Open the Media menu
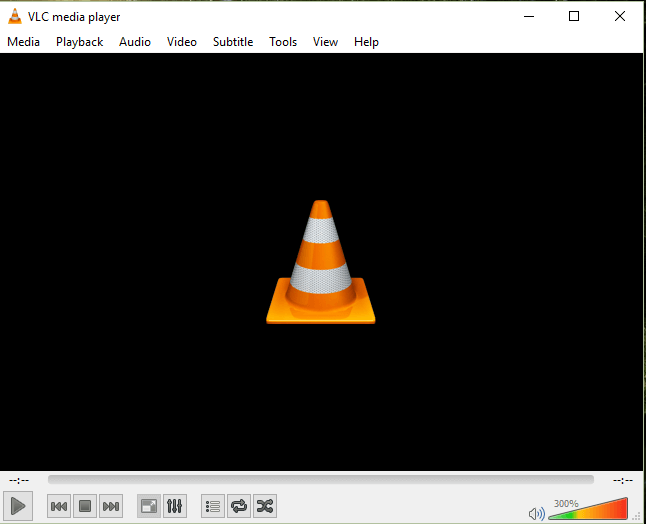The height and width of the screenshot is (524, 646). (x=23, y=42)
